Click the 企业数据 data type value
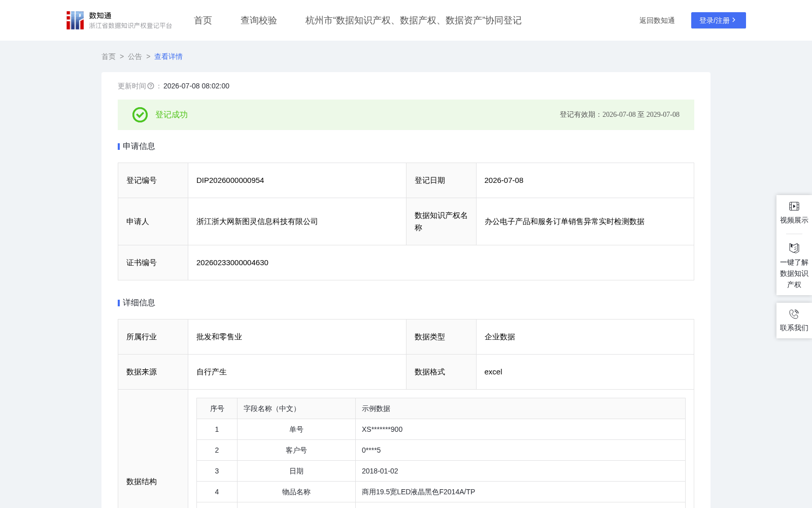Screen dimensions: 812x508 (500, 337)
